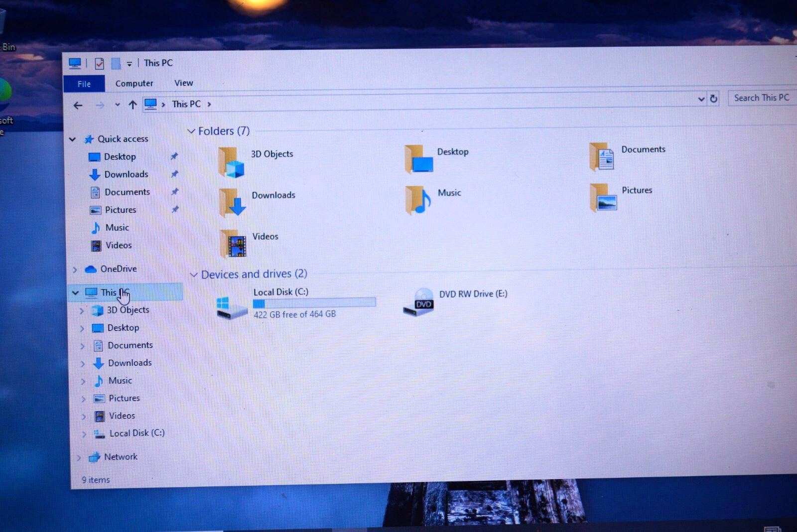Select Videos under Quick access

tap(119, 245)
